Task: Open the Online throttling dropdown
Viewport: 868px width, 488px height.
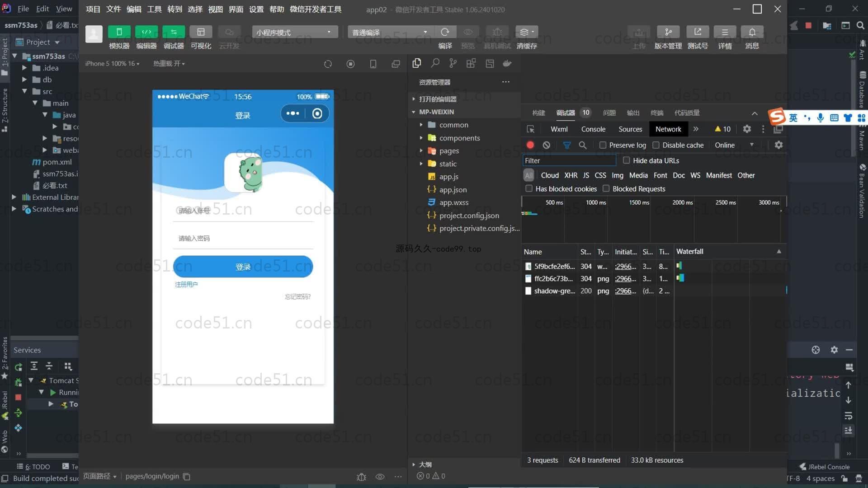Action: tap(734, 145)
